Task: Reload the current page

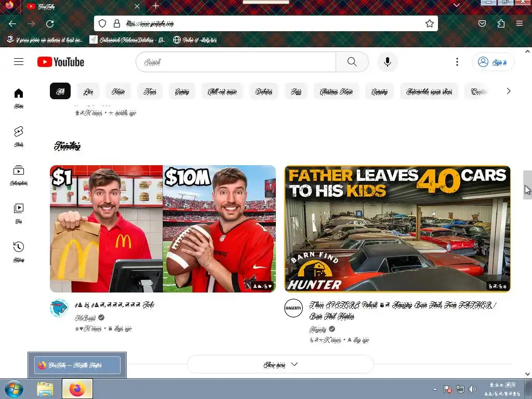Action: pyautogui.click(x=50, y=24)
